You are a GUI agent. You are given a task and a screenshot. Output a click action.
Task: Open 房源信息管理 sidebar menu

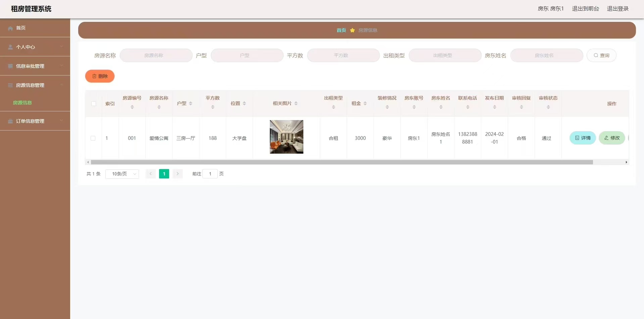(x=35, y=85)
